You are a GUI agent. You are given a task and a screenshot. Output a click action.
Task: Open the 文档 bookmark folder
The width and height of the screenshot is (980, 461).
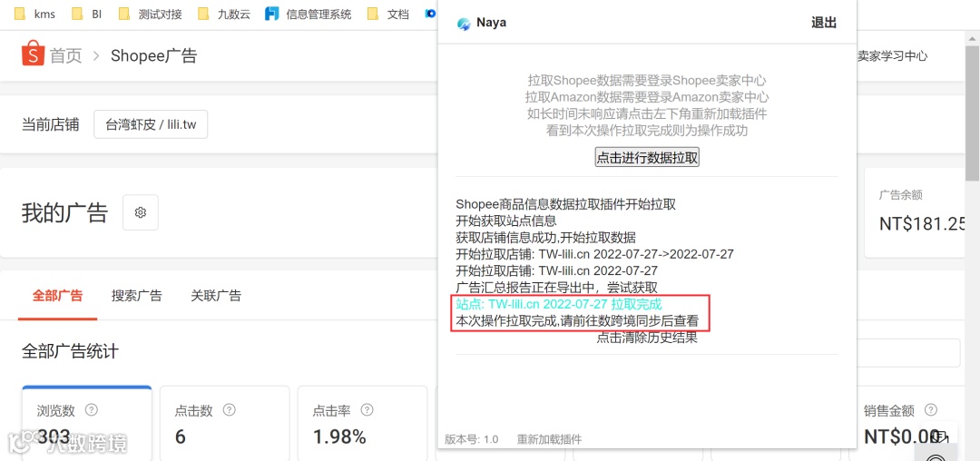388,14
